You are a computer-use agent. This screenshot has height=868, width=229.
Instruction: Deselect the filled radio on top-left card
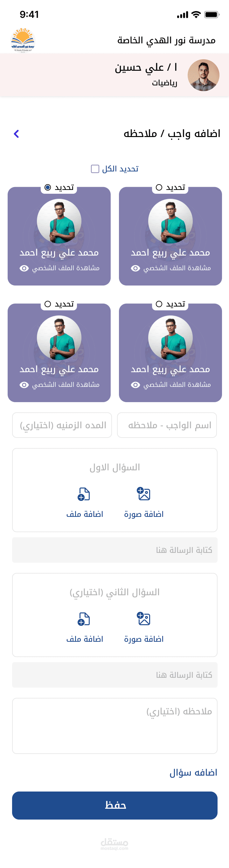(x=48, y=187)
